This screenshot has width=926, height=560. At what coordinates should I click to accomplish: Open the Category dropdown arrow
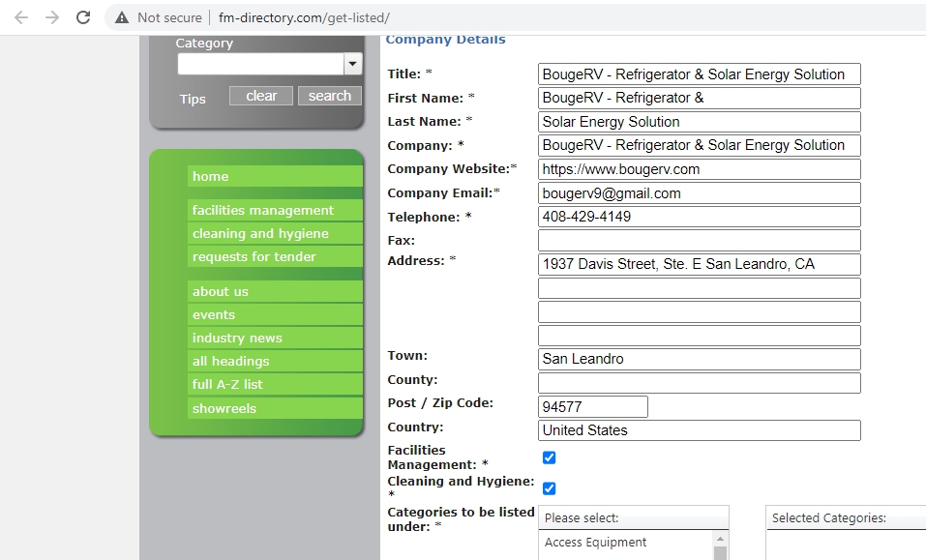click(x=352, y=64)
